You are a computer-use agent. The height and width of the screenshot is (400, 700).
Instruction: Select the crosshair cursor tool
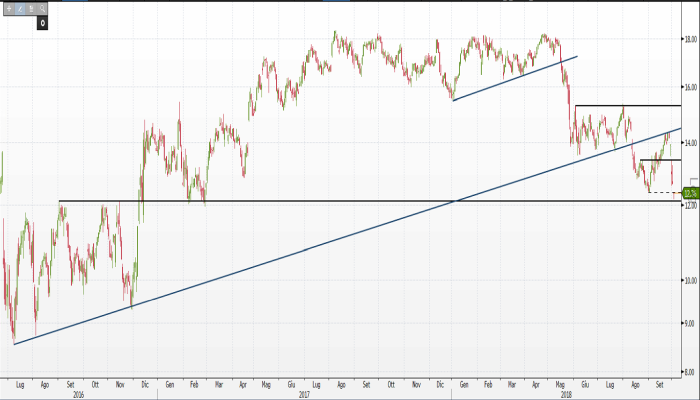pos(8,7)
